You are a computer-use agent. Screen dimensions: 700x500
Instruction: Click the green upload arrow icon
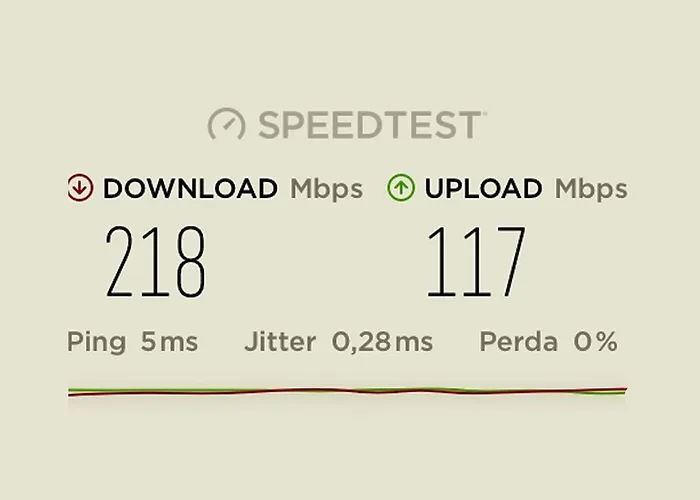click(401, 188)
